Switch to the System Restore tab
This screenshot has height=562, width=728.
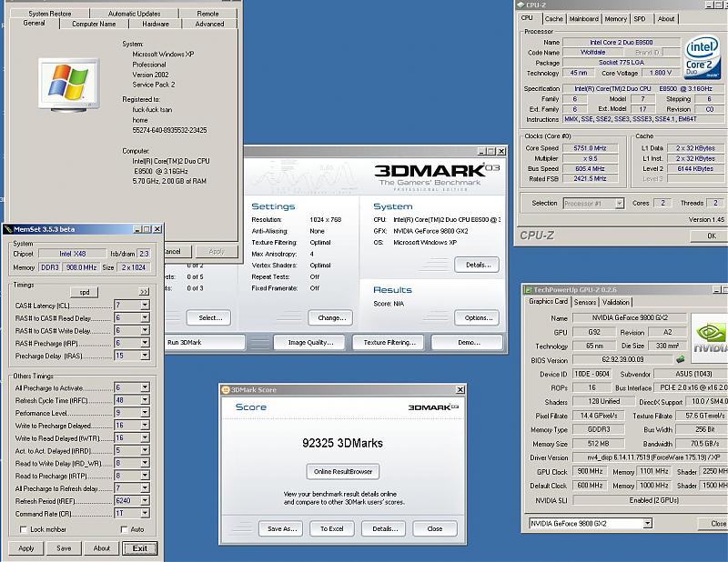(x=50, y=14)
